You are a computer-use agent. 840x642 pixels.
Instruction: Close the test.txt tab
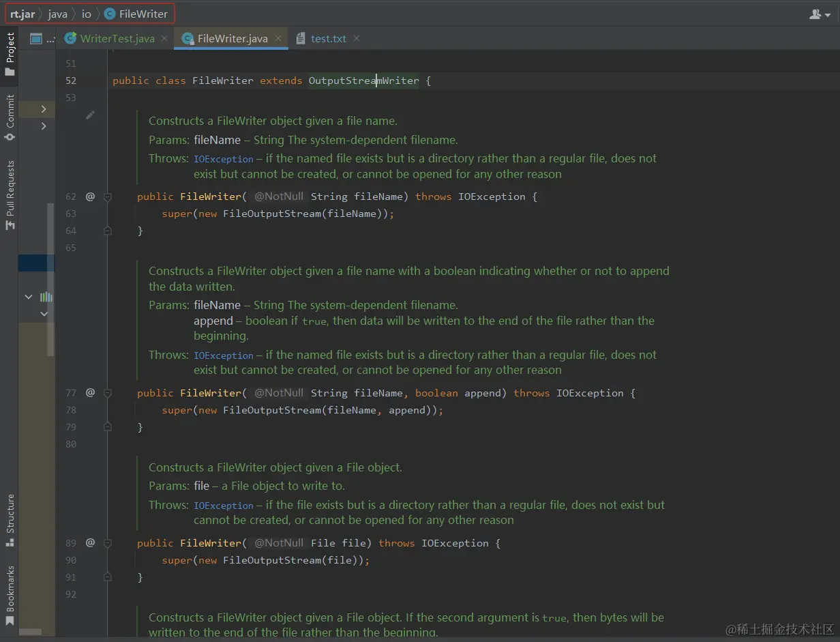point(357,38)
